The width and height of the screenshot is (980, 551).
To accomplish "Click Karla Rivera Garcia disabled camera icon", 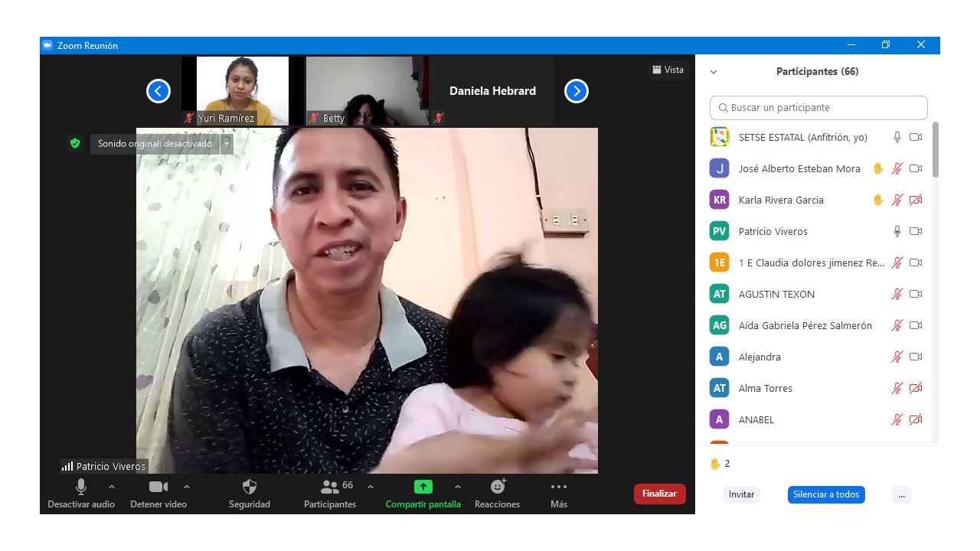I will pyautogui.click(x=916, y=200).
